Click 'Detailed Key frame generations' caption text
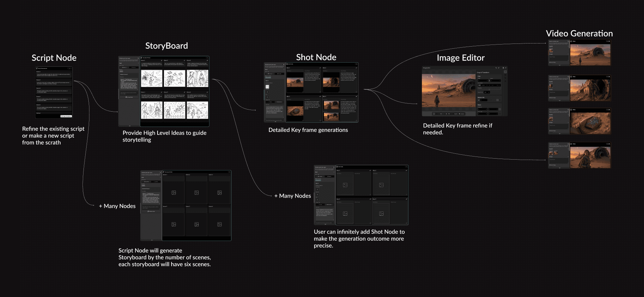The image size is (644, 297). point(308,130)
